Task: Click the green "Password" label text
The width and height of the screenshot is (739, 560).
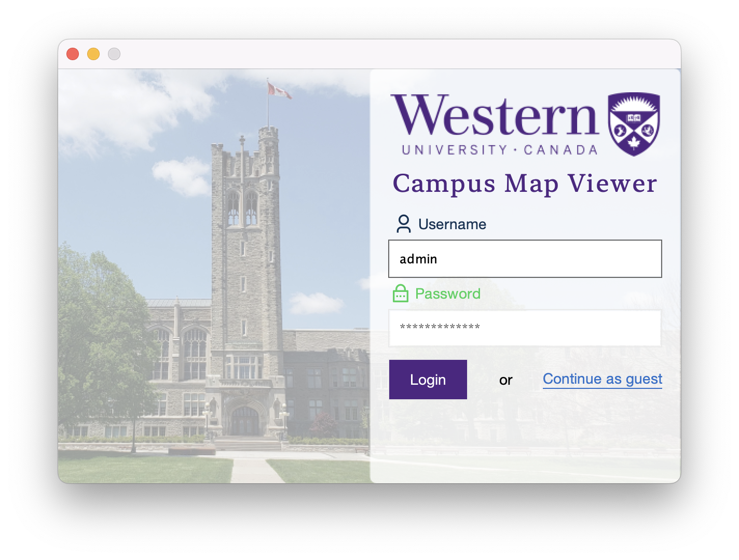Action: (x=448, y=294)
